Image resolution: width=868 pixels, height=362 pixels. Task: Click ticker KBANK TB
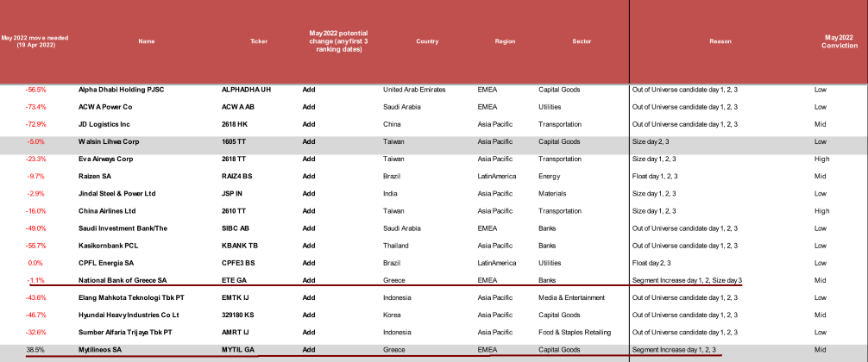[239, 246]
